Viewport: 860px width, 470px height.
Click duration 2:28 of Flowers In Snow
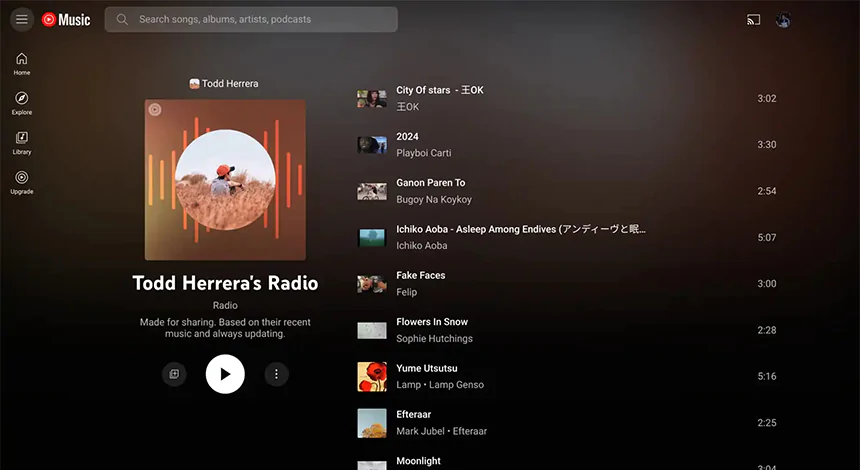767,330
